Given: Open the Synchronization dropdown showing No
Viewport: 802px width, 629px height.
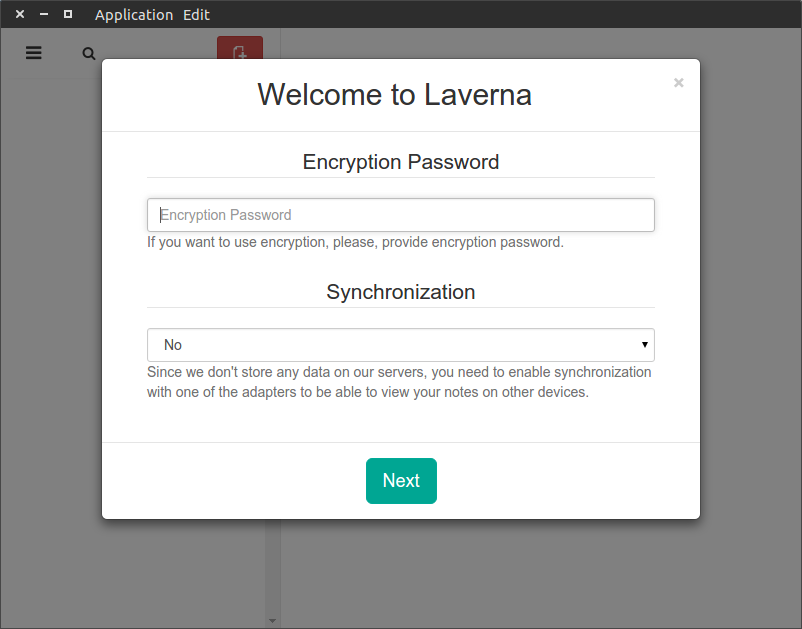Looking at the screenshot, I should [400, 345].
